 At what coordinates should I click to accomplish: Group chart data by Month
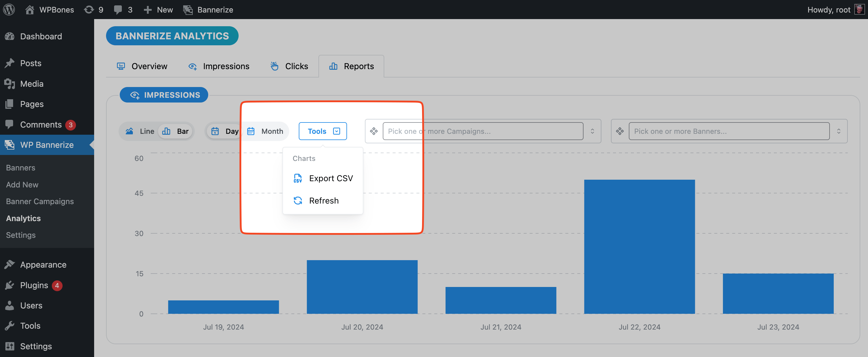click(265, 131)
